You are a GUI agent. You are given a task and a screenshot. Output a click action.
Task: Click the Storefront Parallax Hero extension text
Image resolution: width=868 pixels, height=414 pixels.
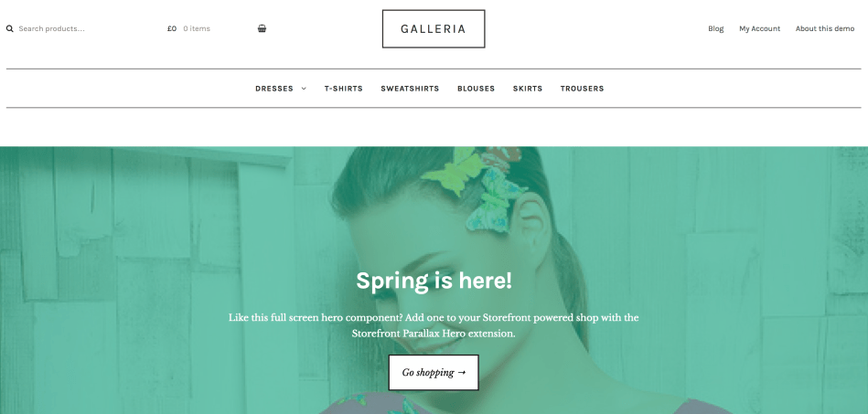click(434, 334)
